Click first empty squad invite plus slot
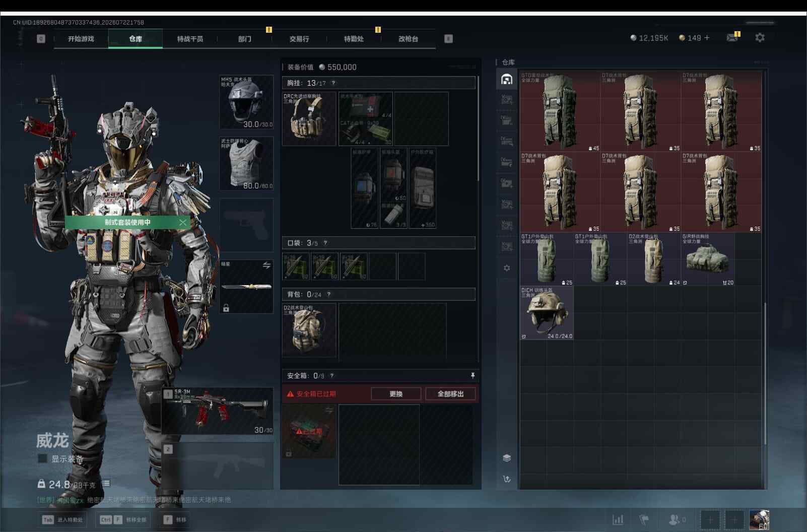This screenshot has height=532, width=807. click(709, 519)
